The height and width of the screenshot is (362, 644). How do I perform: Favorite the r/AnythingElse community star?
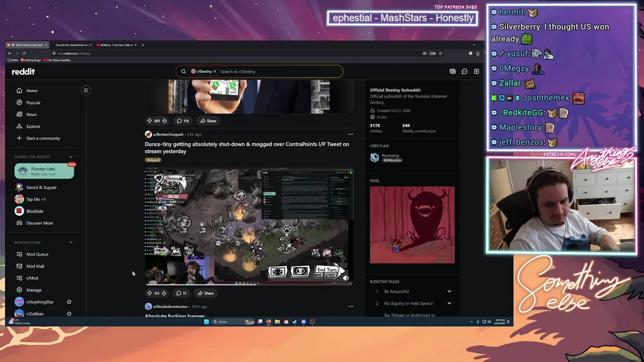coord(69,302)
